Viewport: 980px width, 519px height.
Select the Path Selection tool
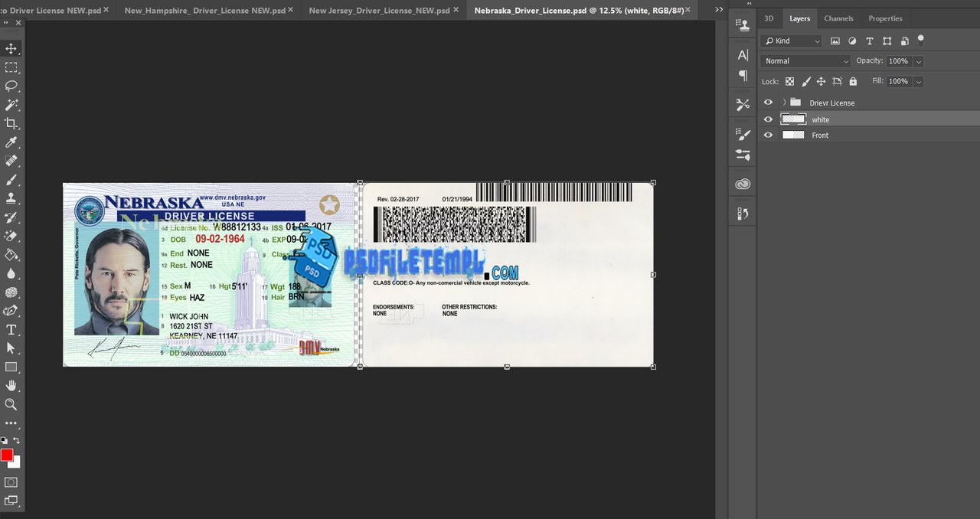(x=11, y=348)
